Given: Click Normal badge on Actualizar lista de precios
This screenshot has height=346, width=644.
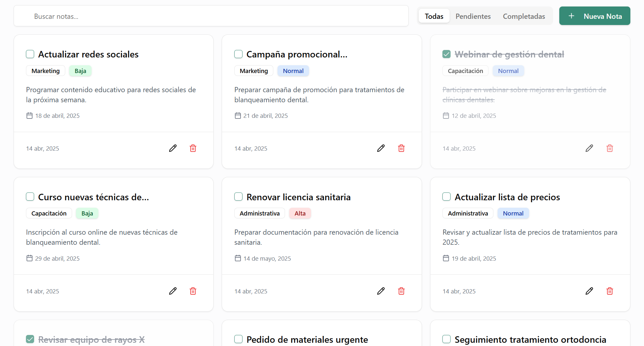Looking at the screenshot, I should (x=513, y=213).
